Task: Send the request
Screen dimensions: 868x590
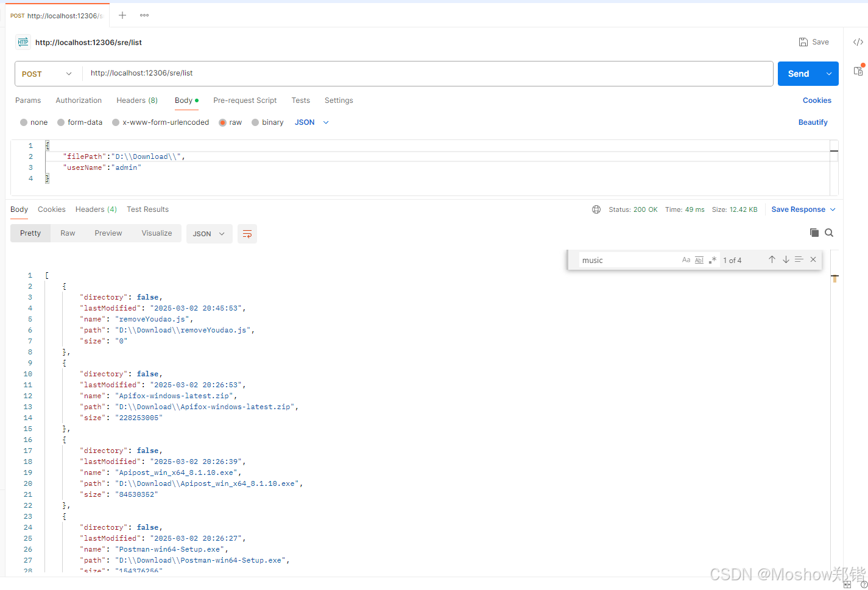Action: pos(799,72)
